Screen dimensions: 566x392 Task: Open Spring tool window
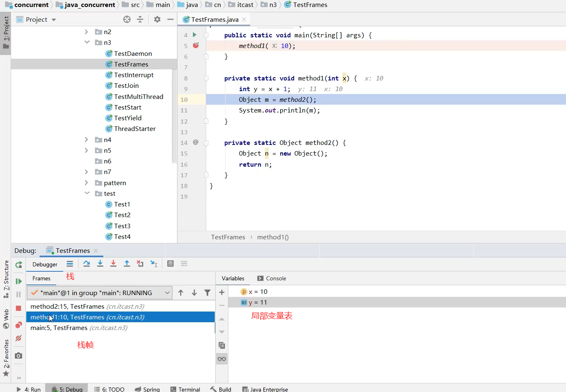pyautogui.click(x=147, y=389)
